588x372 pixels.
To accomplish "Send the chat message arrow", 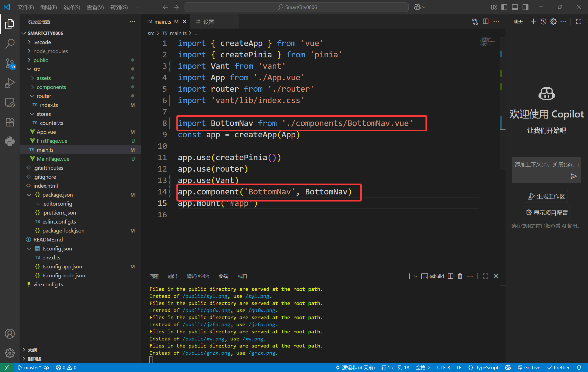I will 574,176.
